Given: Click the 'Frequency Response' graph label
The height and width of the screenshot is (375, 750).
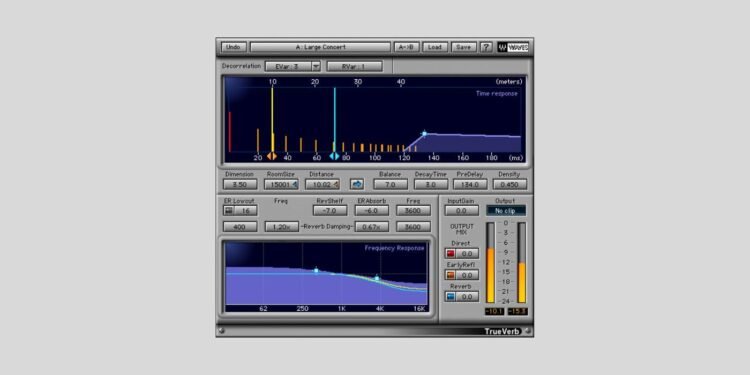Looking at the screenshot, I should click(394, 248).
